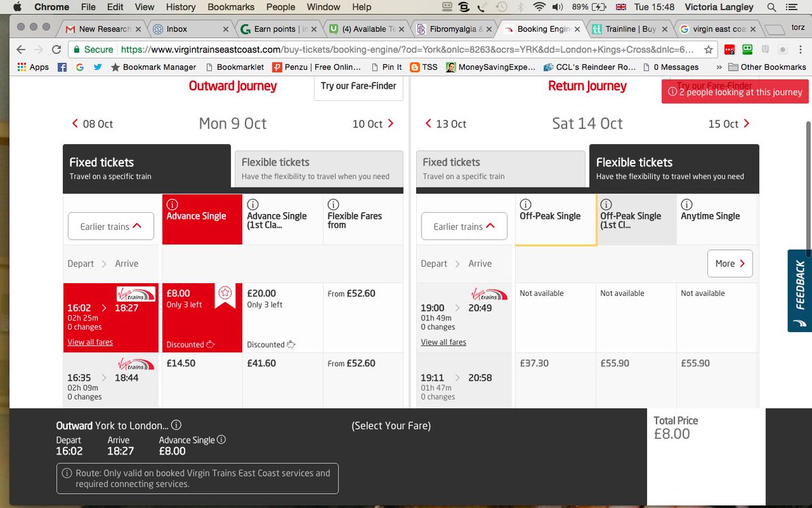Open the Feedback side tab
812x508 pixels.
[x=800, y=291]
